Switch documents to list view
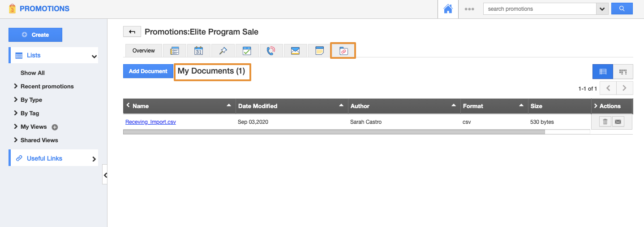 click(x=603, y=71)
